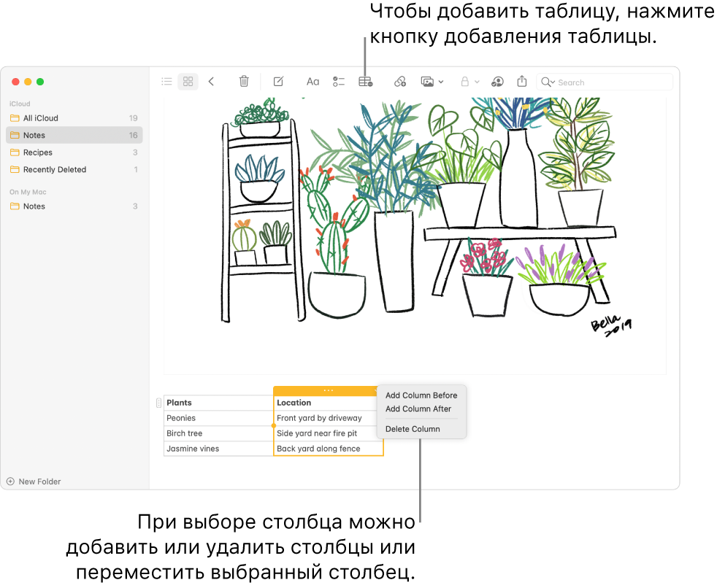
Task: Click the column handle with three dots
Action: 328,390
